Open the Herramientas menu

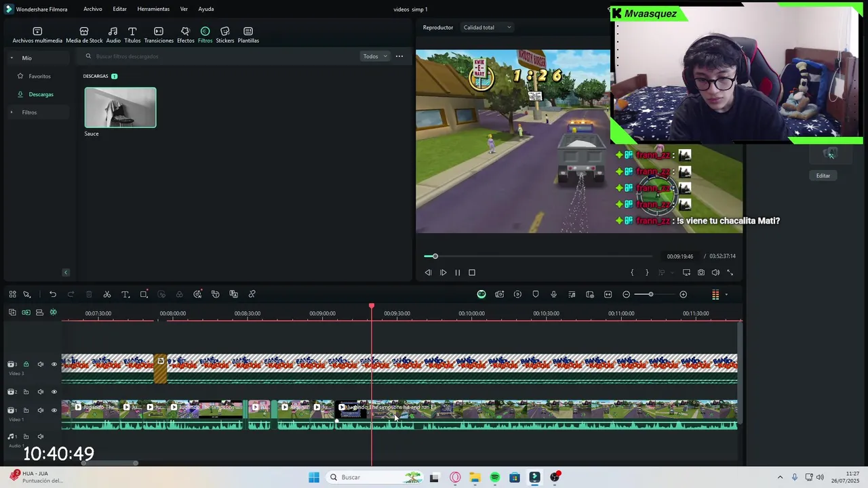point(153,9)
